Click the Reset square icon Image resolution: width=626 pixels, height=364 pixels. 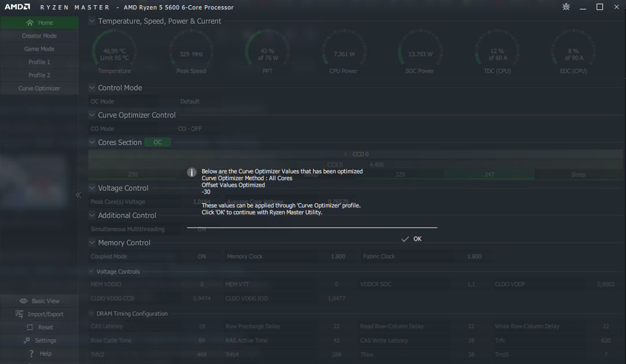click(x=29, y=327)
